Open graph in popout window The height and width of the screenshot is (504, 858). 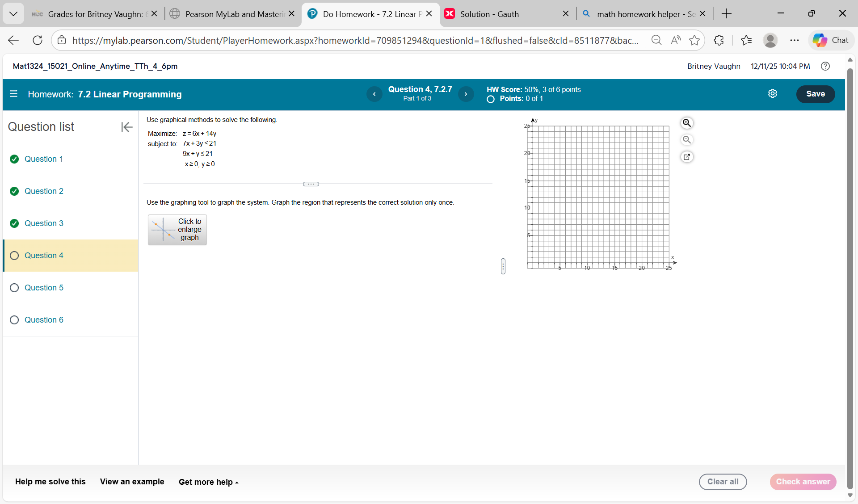[687, 157]
